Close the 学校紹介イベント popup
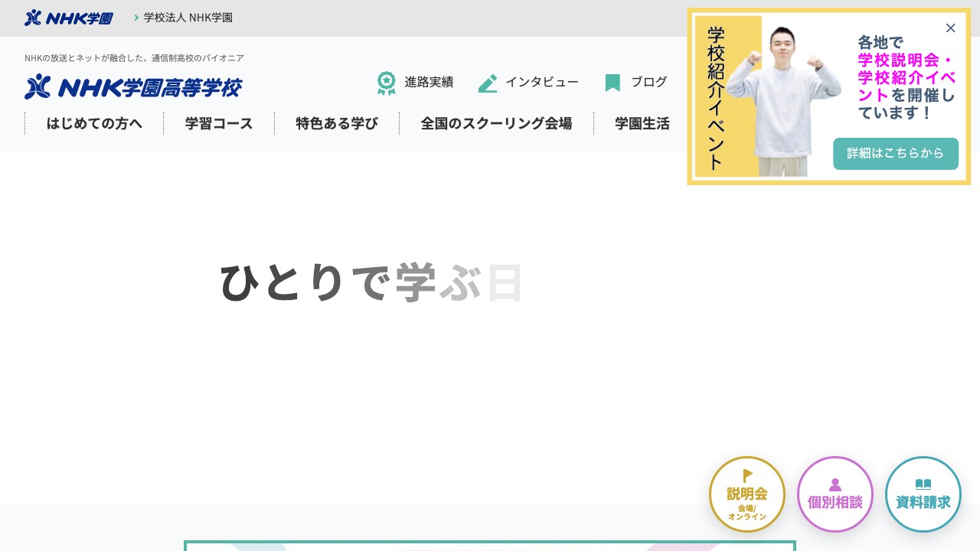This screenshot has height=551, width=980. 951,28
